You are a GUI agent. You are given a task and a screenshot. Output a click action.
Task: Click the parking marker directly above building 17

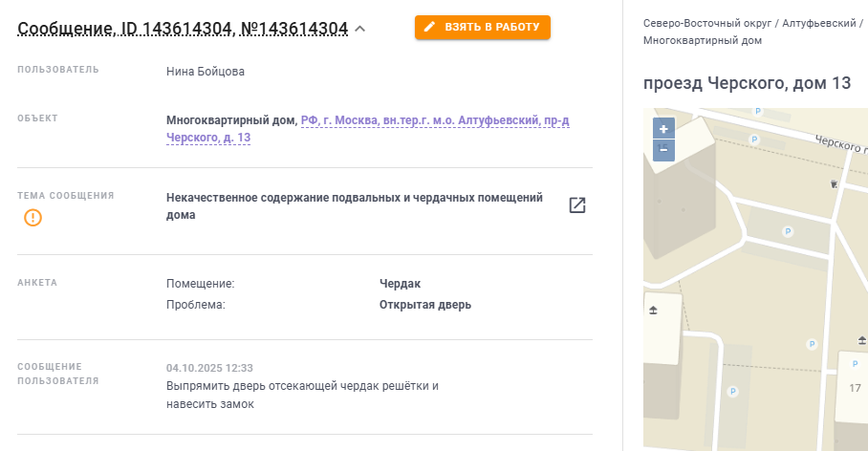854,364
